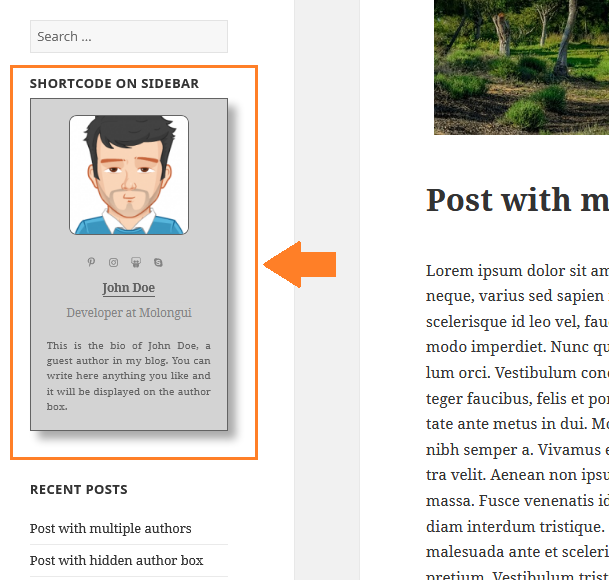This screenshot has width=609, height=580.
Task: Select the 'SHORTCODE ON SIDEBAR' widget title
Action: click(114, 84)
